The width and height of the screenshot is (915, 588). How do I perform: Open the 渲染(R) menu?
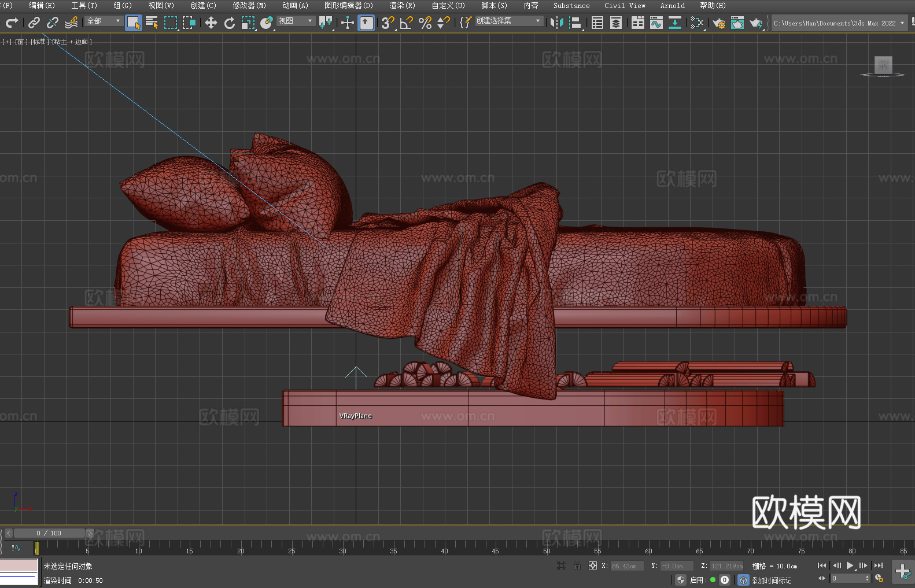[402, 5]
